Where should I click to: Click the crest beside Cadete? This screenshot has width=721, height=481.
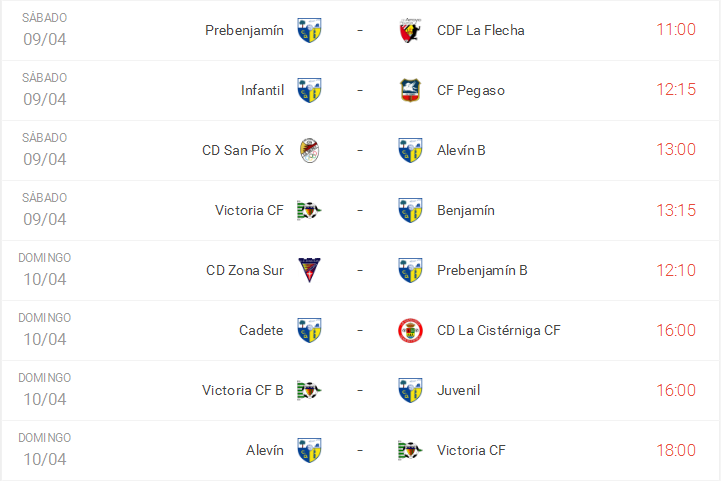310,330
